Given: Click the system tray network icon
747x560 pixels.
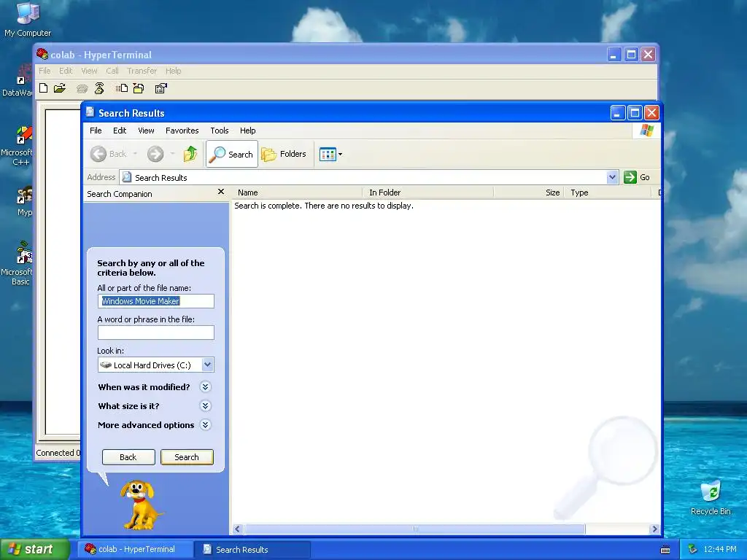Looking at the screenshot, I should pos(693,549).
